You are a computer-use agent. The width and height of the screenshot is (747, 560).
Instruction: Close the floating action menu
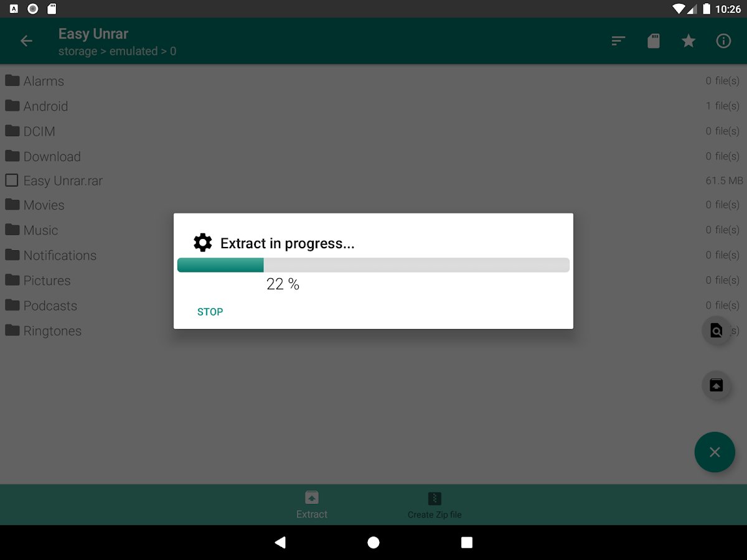pos(715,452)
